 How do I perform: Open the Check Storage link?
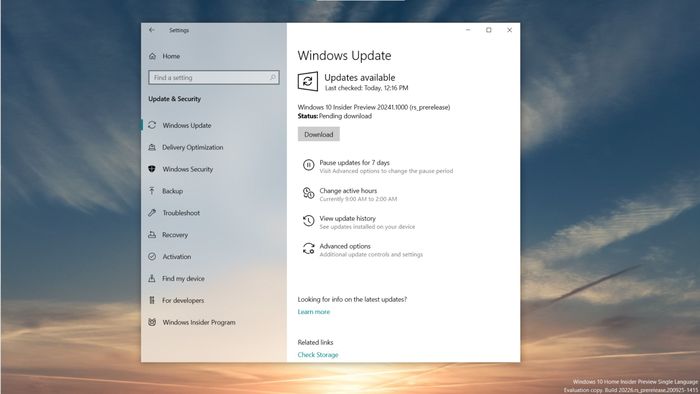click(x=318, y=355)
